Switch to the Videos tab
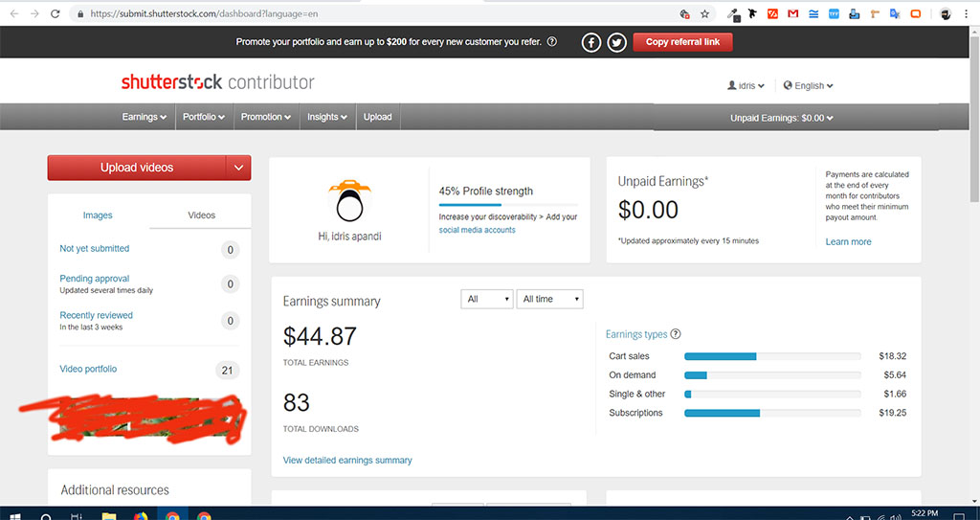Screen dimensions: 980x520 (201, 215)
